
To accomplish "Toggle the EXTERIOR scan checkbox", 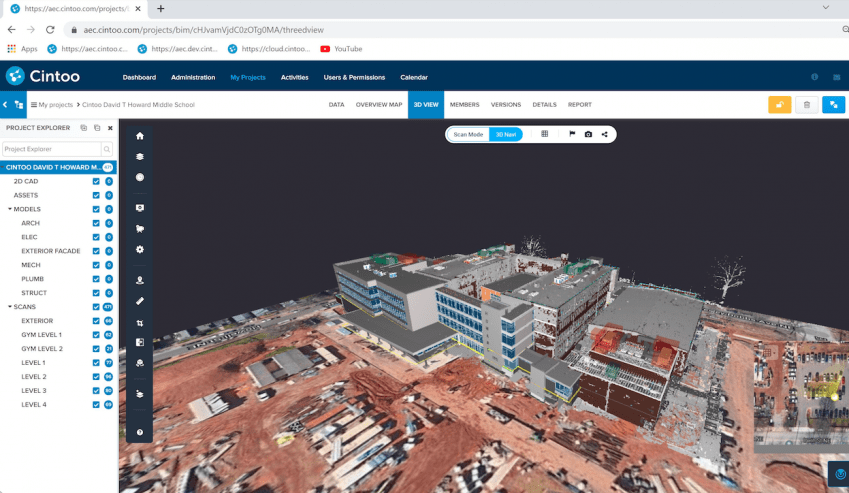I will coord(96,321).
